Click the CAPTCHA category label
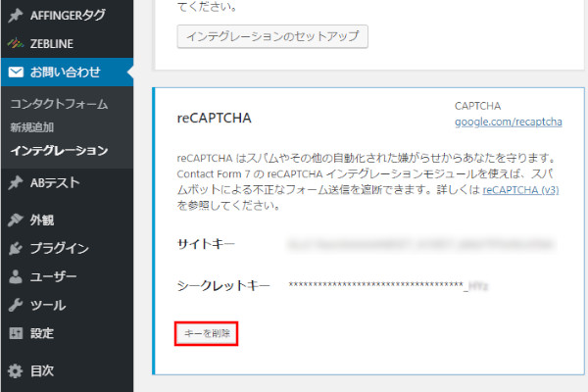Viewport: 588px width, 392px height. 478,106
